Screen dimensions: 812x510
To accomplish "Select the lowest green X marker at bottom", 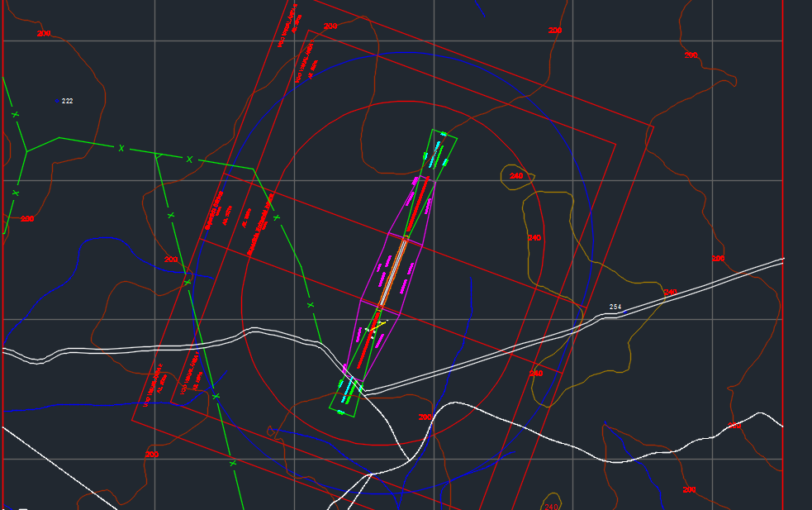I will click(232, 465).
